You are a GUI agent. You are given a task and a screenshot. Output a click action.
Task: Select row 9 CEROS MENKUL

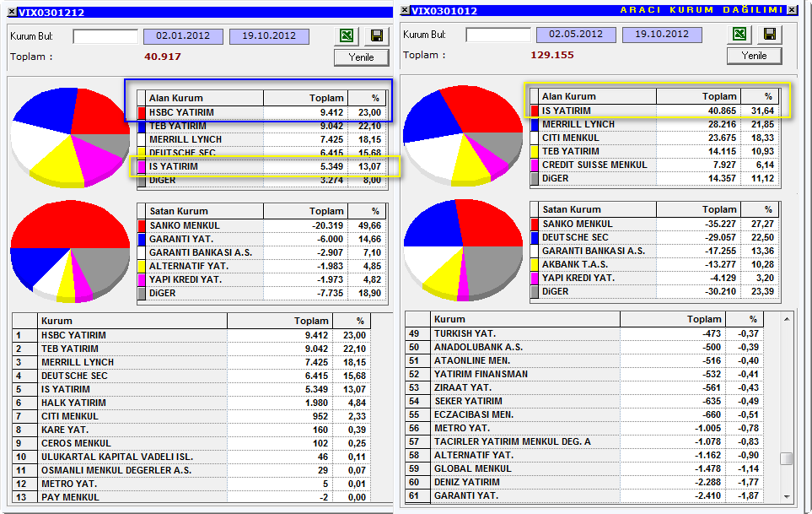point(191,443)
